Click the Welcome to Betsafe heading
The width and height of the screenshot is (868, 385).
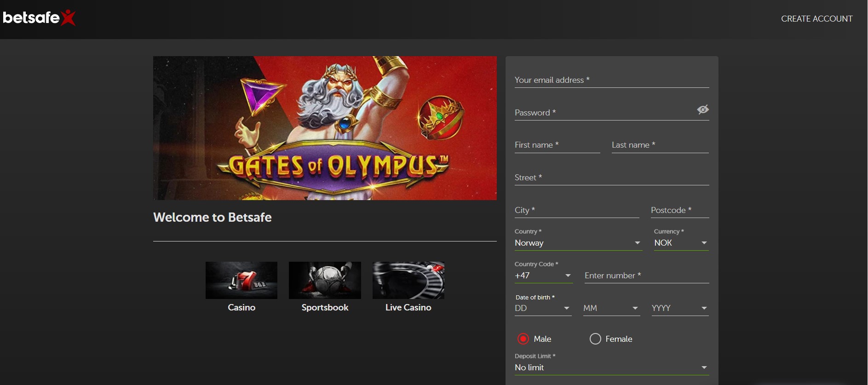coord(213,217)
